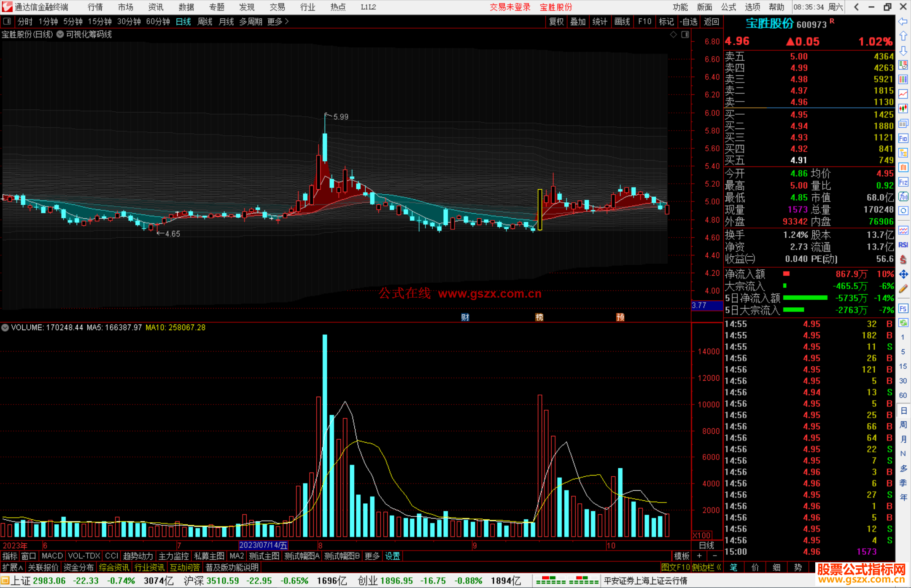Click the red S dollar sidebar icon

tap(903, 260)
